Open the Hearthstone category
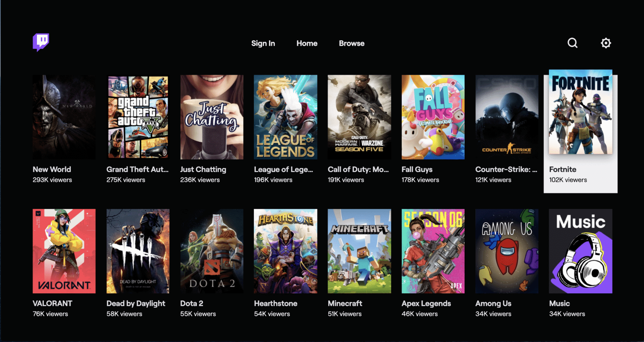 click(x=285, y=251)
